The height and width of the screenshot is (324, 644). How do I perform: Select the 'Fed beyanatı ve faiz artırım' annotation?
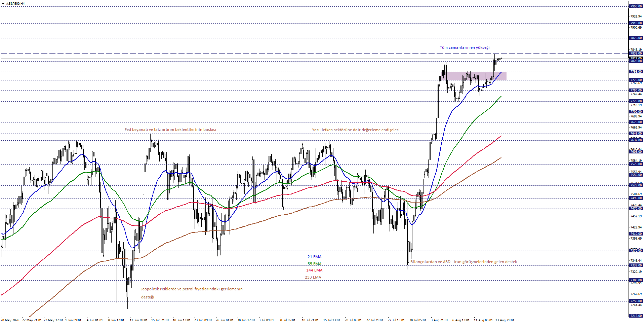170,130
